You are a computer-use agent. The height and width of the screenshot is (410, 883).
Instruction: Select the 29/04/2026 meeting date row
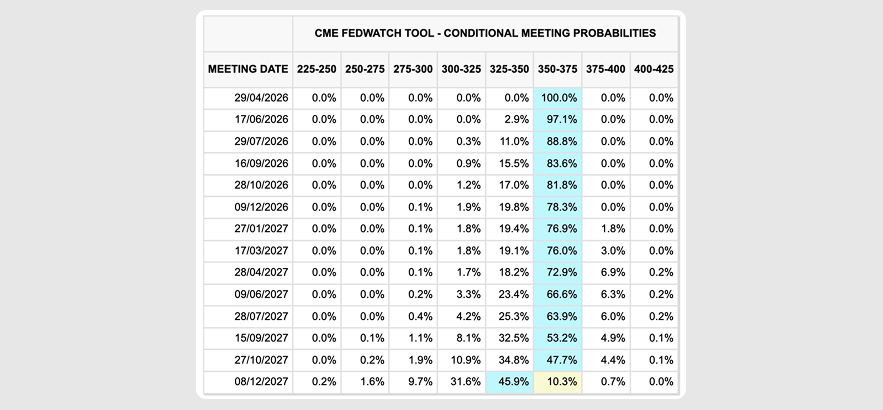click(261, 98)
